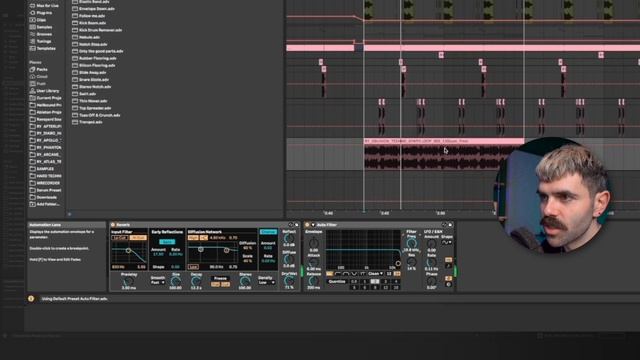Select the 'Kick Drum Remover.adv' preset
The height and width of the screenshot is (360, 640).
pyautogui.click(x=97, y=30)
